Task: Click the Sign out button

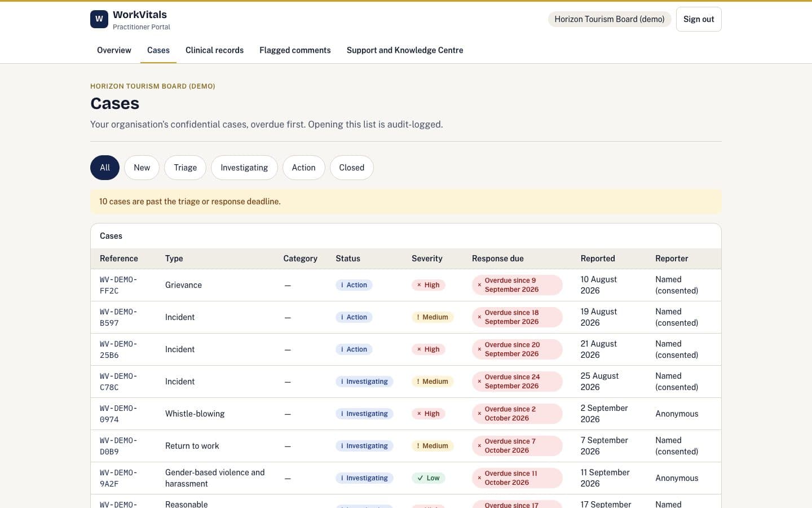Action: [x=699, y=19]
